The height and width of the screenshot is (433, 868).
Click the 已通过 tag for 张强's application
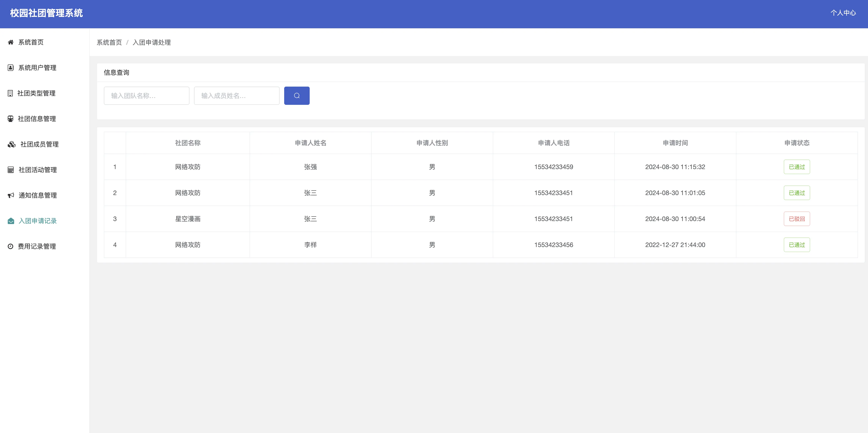797,167
